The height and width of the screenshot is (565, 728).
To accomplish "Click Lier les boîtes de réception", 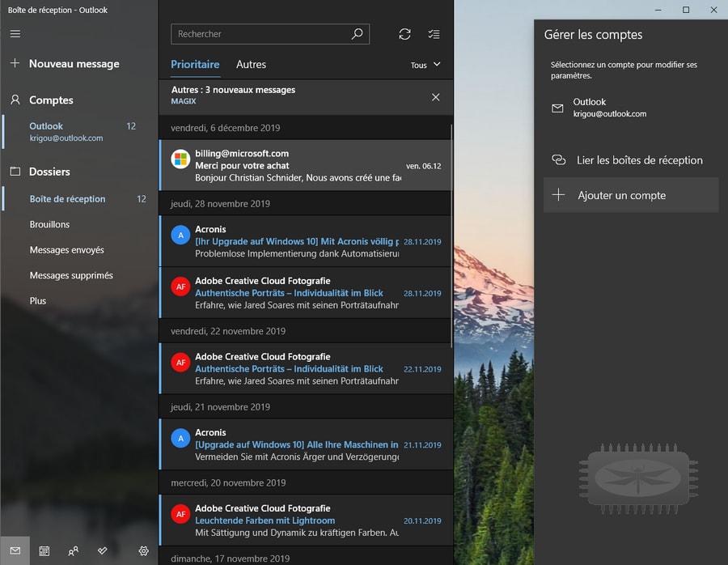I will (x=630, y=159).
